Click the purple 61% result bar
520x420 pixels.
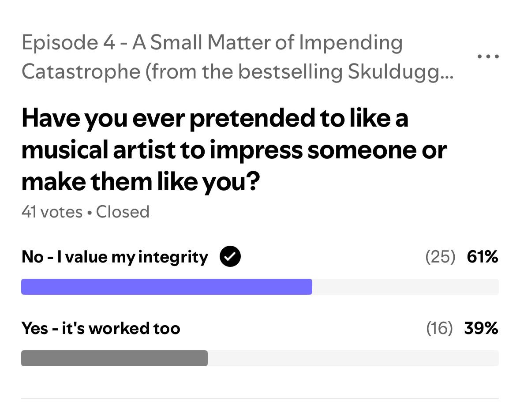click(x=166, y=287)
